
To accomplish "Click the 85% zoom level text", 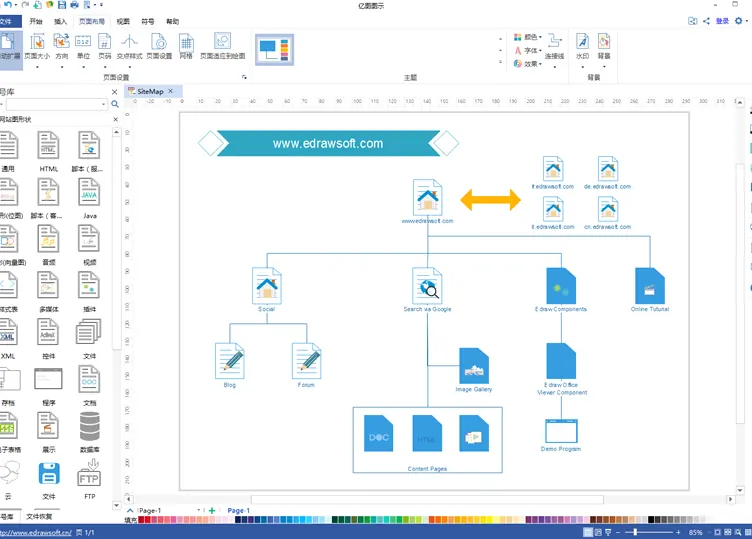I will pos(696,532).
